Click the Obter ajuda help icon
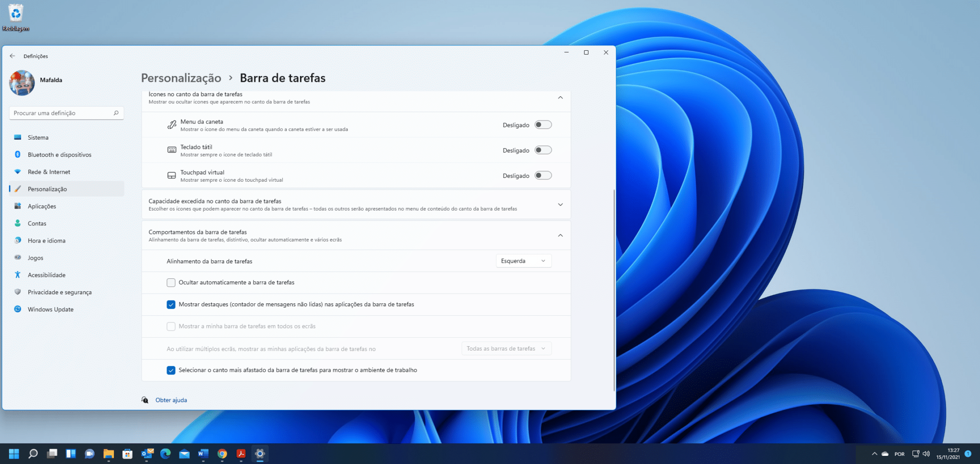This screenshot has height=464, width=980. [x=145, y=400]
